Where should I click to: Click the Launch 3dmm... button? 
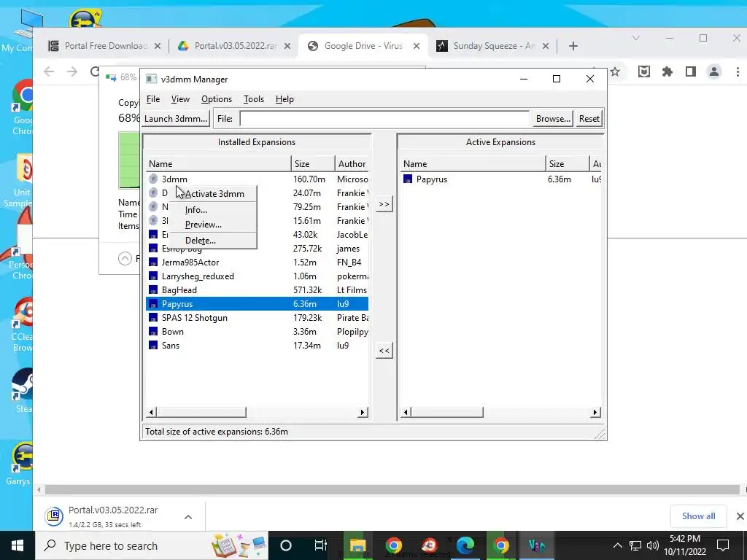tap(176, 119)
